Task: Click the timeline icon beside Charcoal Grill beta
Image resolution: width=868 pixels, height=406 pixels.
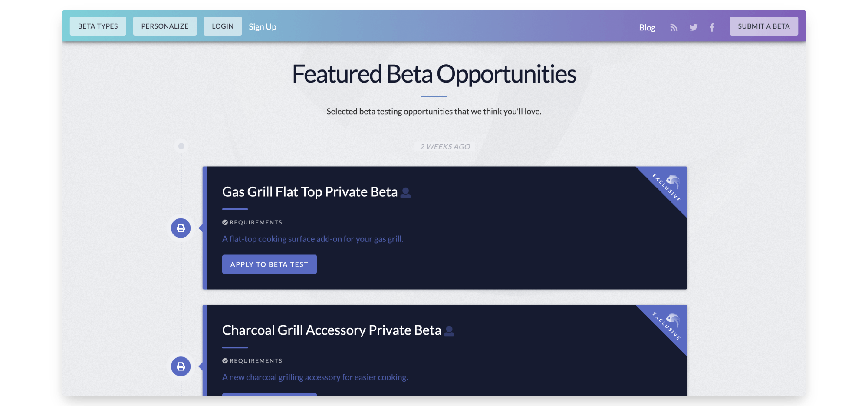Action: point(181,366)
